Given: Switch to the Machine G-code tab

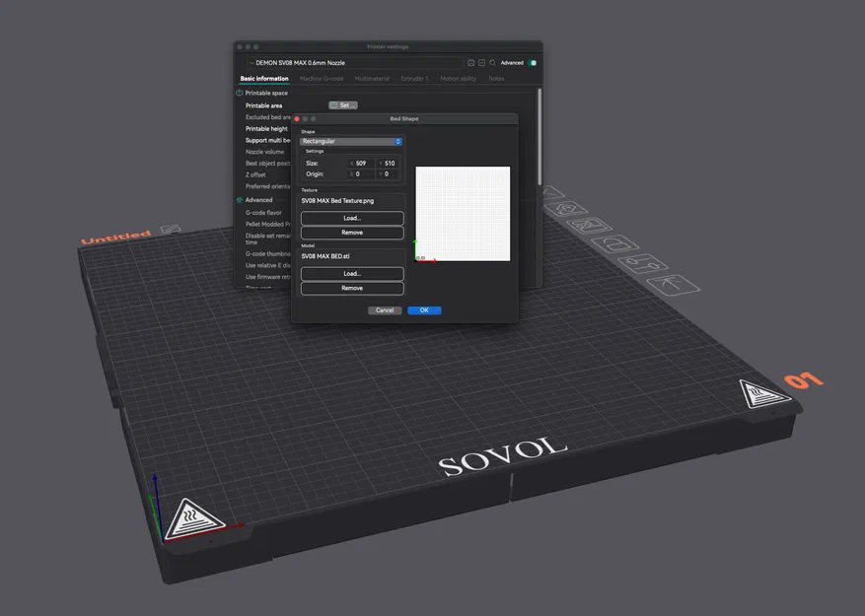Looking at the screenshot, I should click(x=322, y=78).
